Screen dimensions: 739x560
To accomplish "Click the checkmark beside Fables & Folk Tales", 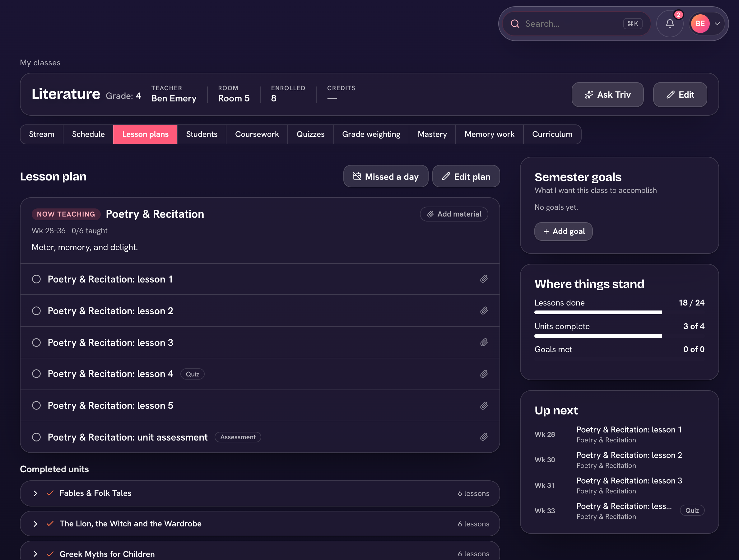I will click(x=50, y=493).
